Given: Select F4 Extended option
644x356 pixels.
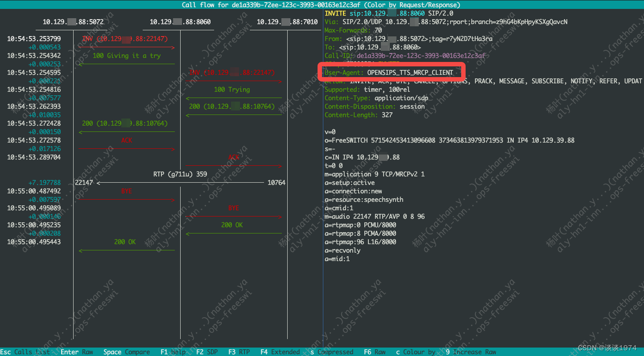Looking at the screenshot, I should [x=280, y=352].
